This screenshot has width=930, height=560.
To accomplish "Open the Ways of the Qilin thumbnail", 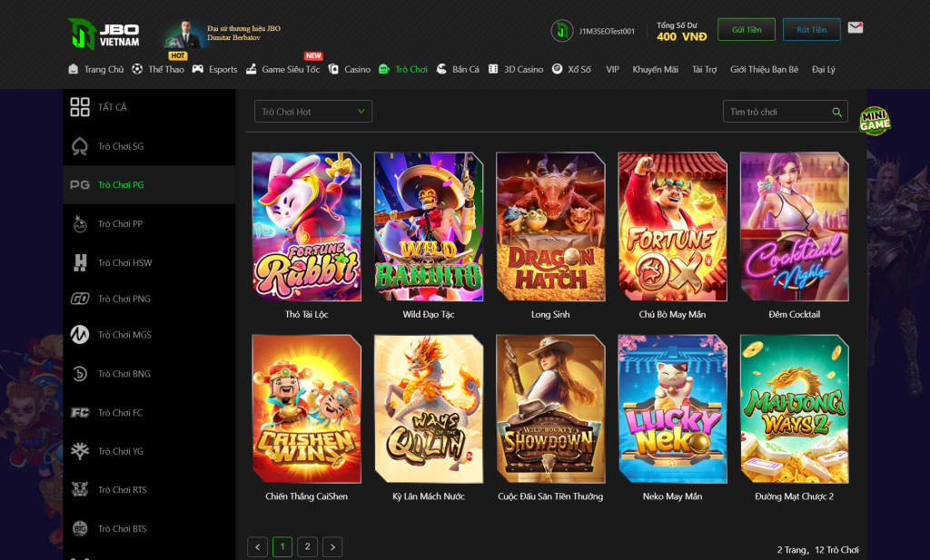I will click(x=429, y=409).
